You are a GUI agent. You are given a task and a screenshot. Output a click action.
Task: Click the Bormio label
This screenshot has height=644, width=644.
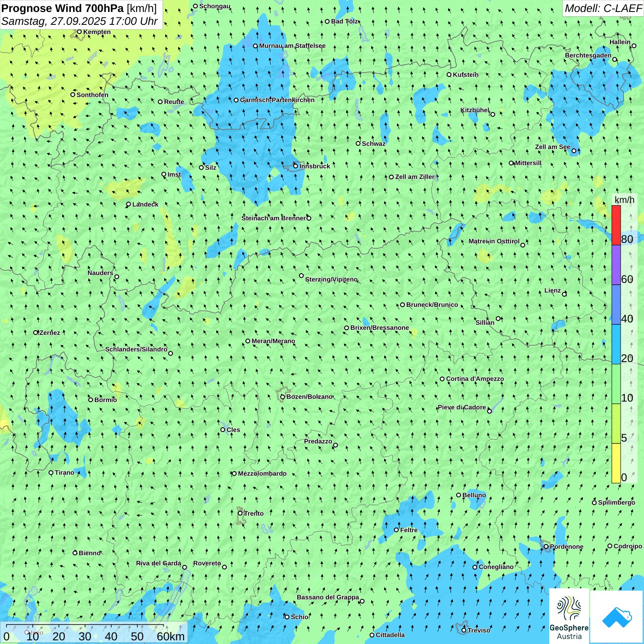[x=105, y=400]
